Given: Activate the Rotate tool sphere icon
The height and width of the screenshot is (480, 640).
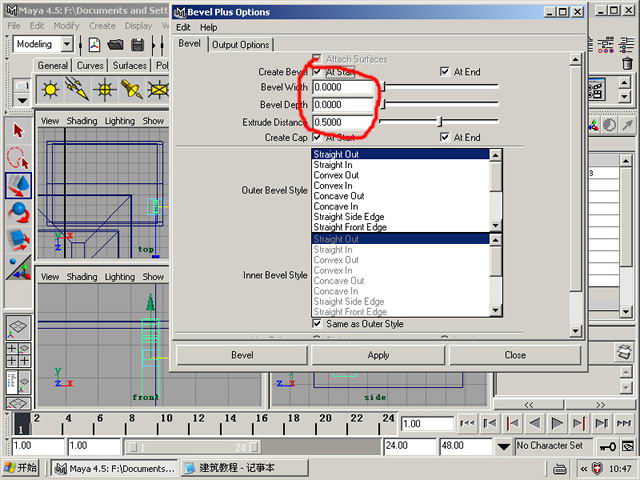Looking at the screenshot, I should [18, 213].
